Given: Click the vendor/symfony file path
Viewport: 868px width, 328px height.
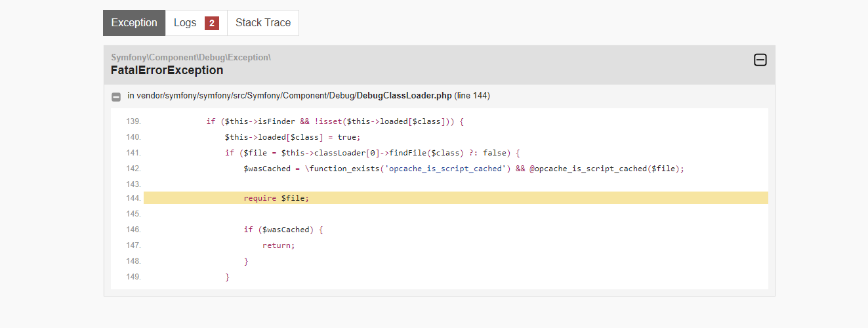Looking at the screenshot, I should [241, 96].
